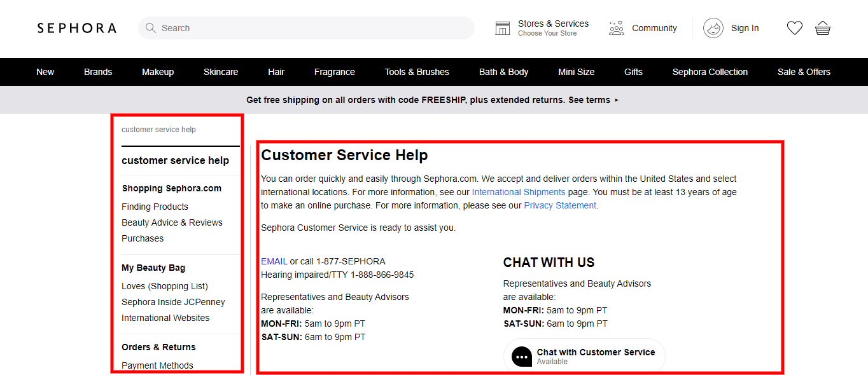Click the search magnifier icon
Screen dimensions: 868x375
point(151,28)
